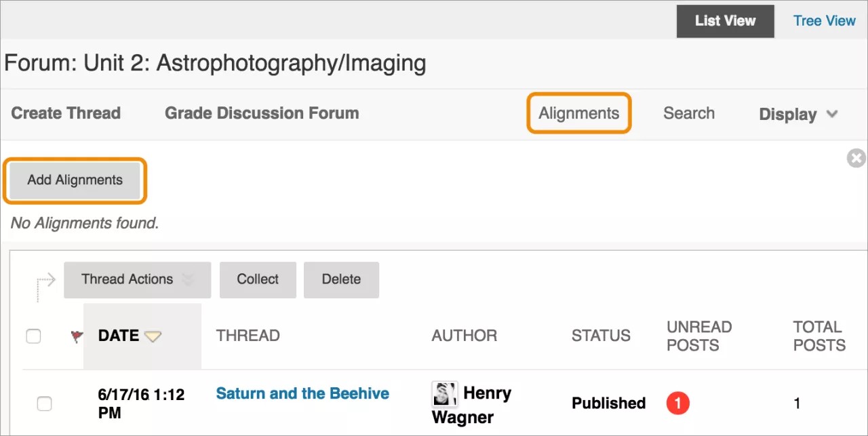Click the date sort arrow icon
The image size is (868, 436).
coord(153,336)
